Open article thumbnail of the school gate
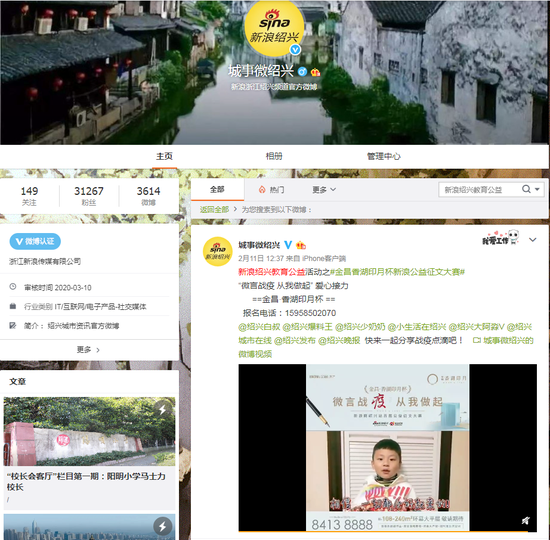 point(89,431)
